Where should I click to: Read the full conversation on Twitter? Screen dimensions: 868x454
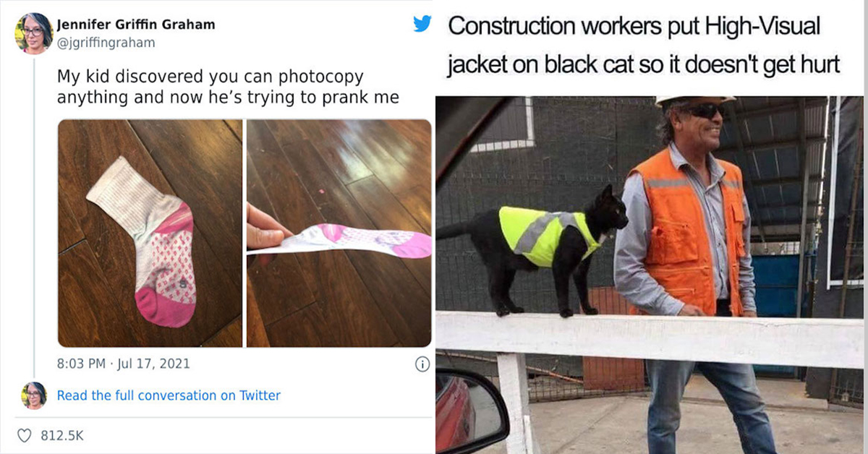tap(169, 395)
